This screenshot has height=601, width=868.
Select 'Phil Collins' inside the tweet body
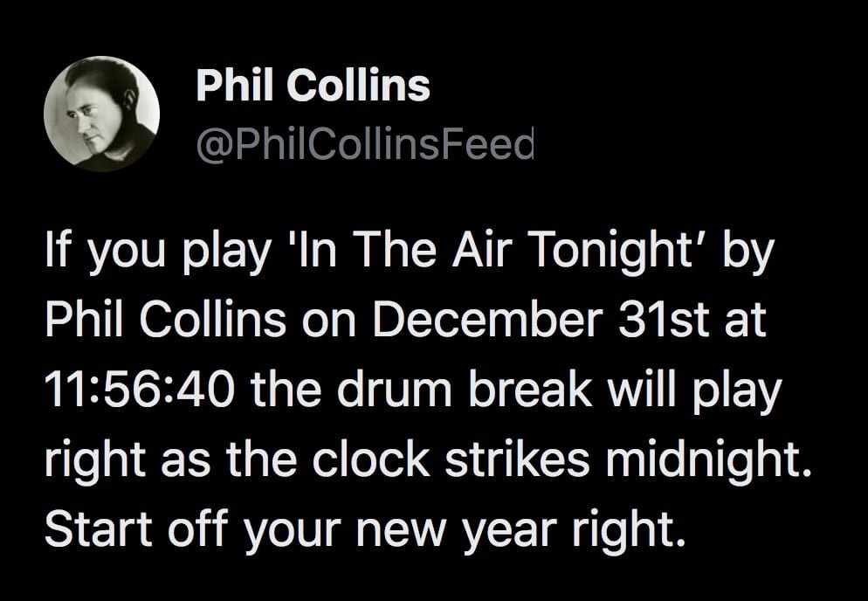point(165,321)
